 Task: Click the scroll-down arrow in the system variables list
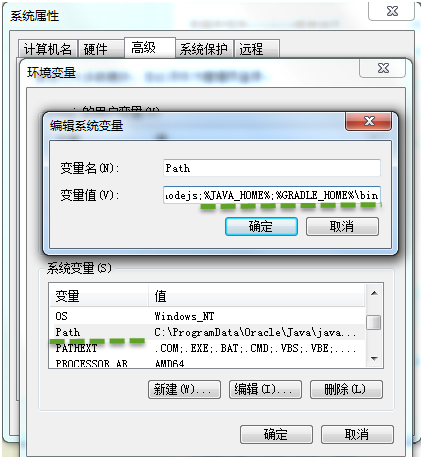[374, 359]
